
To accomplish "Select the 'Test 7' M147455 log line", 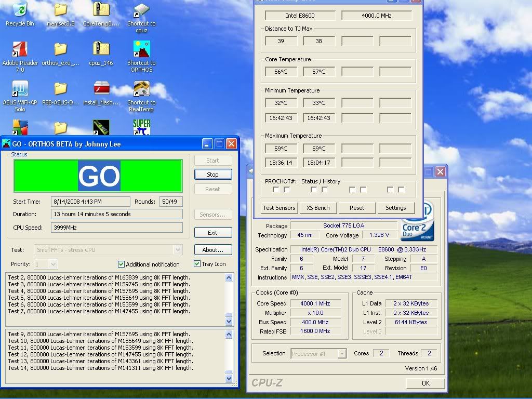I will click(99, 311).
